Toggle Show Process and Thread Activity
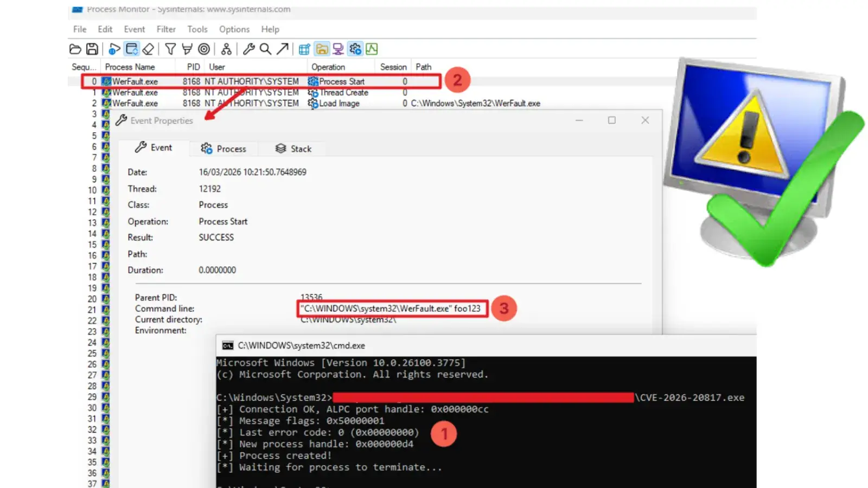 355,49
